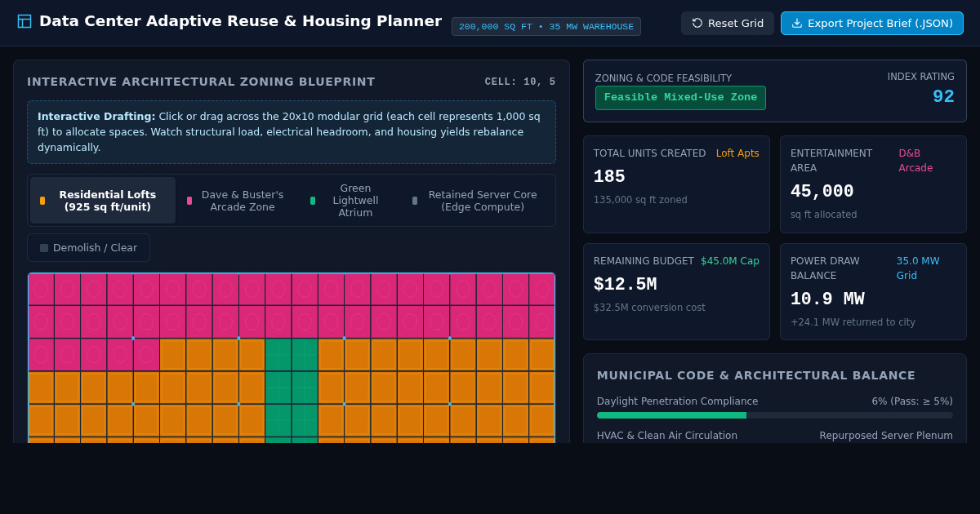Click the layout planner logo icon
Viewport: 980px width, 514px height.
24,21
